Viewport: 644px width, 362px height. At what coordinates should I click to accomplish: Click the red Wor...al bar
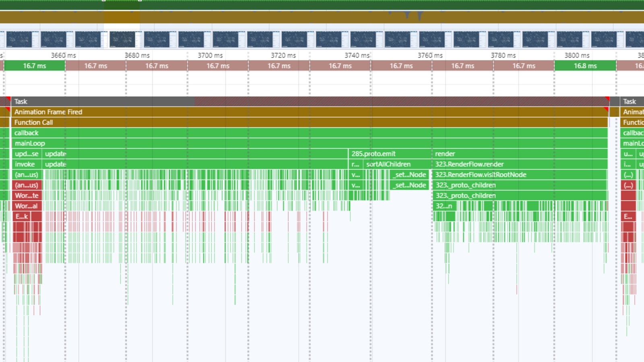pyautogui.click(x=27, y=206)
